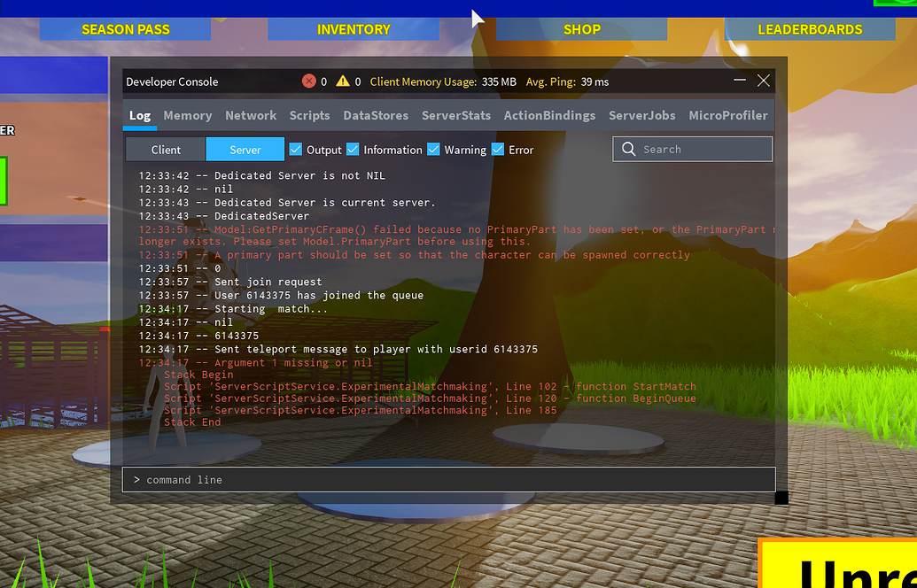Click the console's black resize handle
The image size is (917, 588).
(781, 498)
